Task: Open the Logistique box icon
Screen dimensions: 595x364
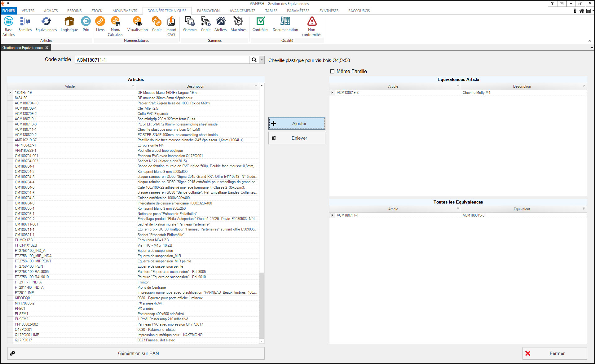Action: click(x=69, y=22)
